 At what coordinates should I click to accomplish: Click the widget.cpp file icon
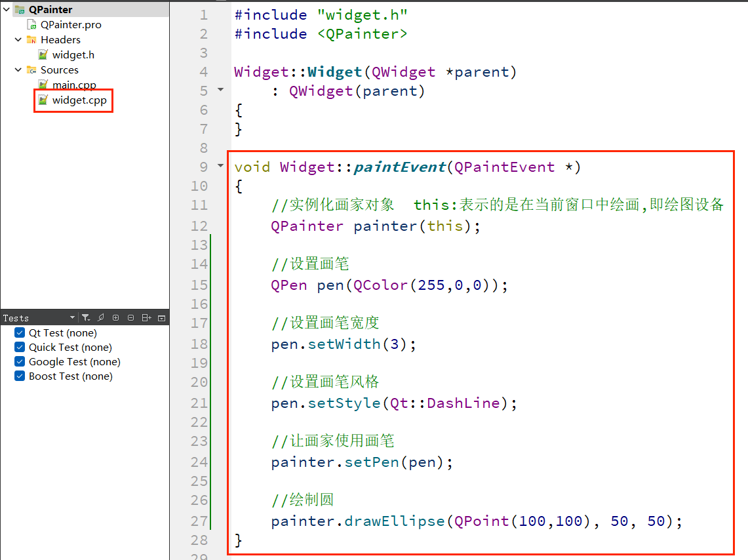pos(43,100)
